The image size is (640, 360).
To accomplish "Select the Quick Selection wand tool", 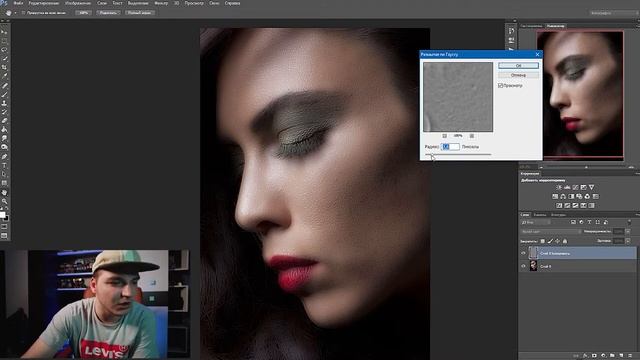I will [x=4, y=58].
